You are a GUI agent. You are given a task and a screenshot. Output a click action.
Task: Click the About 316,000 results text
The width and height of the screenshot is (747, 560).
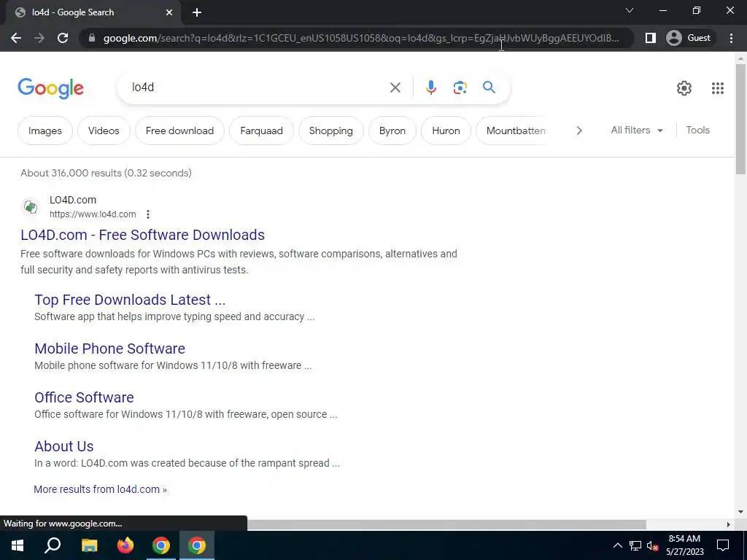[x=106, y=173]
